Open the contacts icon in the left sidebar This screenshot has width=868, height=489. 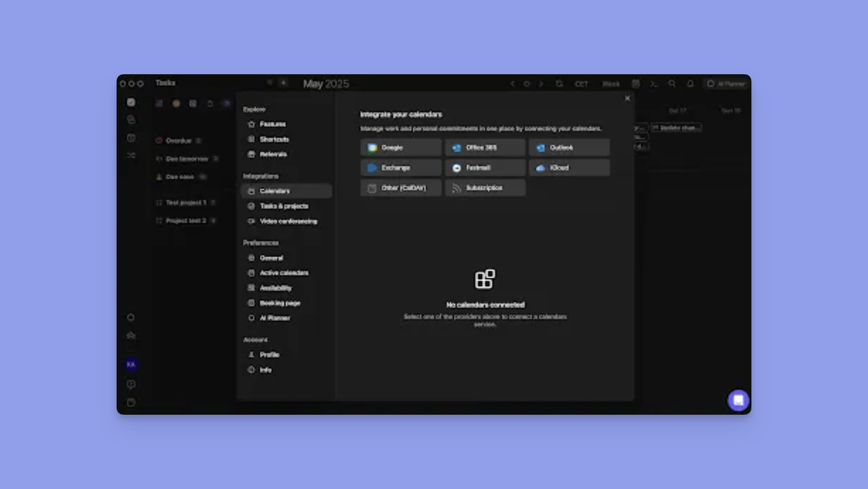click(x=131, y=120)
